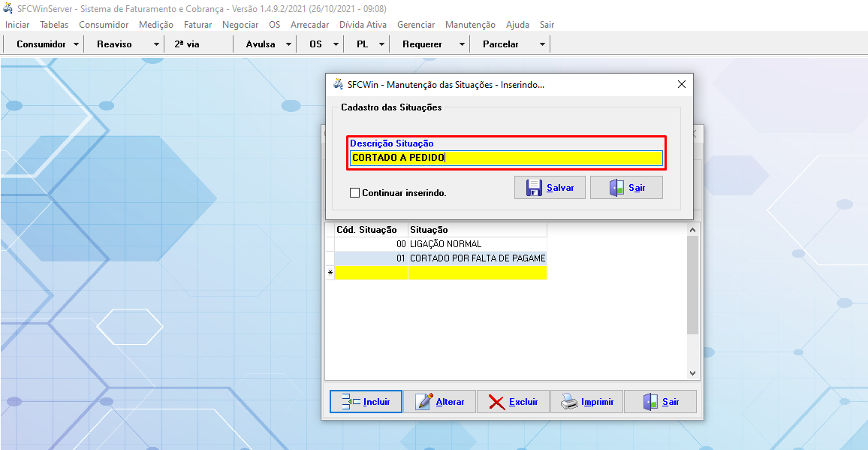Open the Reaviso dropdown arrow
The height and width of the screenshot is (450, 868).
156,44
